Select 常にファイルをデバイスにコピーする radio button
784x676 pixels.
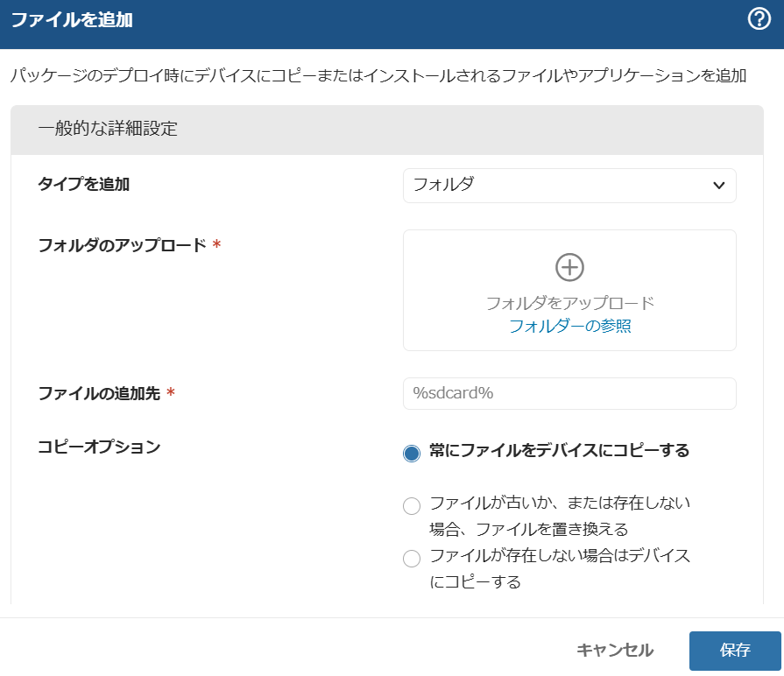[x=412, y=454]
